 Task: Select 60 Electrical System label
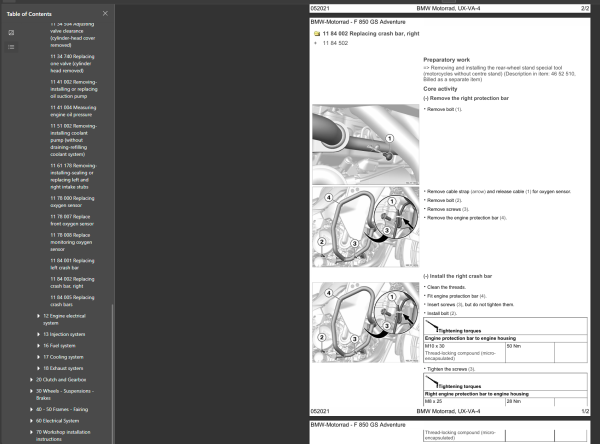pos(57,421)
